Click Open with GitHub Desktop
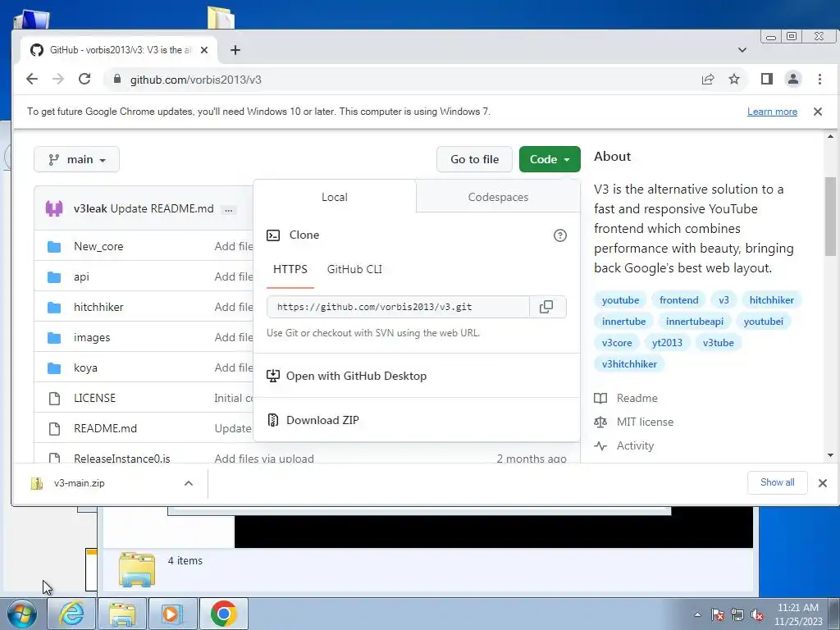840x630 pixels. (x=357, y=376)
